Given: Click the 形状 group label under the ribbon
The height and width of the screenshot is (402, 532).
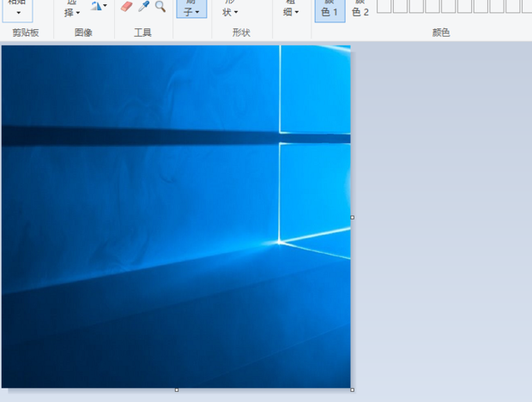Looking at the screenshot, I should [x=241, y=33].
